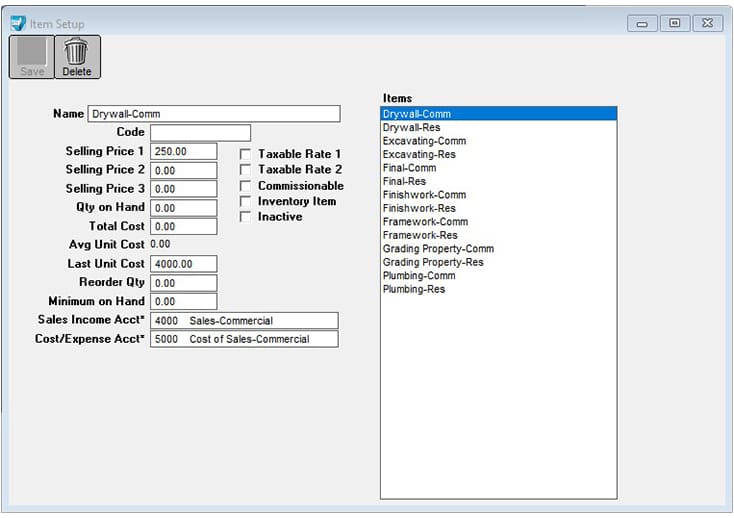
Task: Click the Save toolbar button
Action: click(x=32, y=57)
